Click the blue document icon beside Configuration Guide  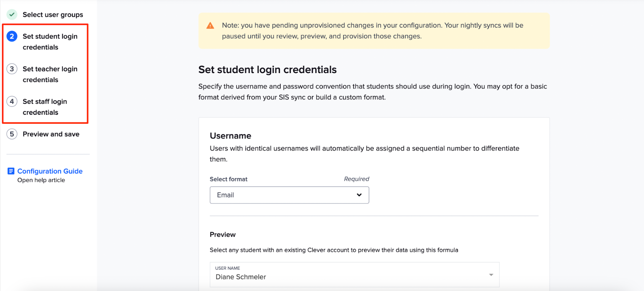pyautogui.click(x=11, y=171)
